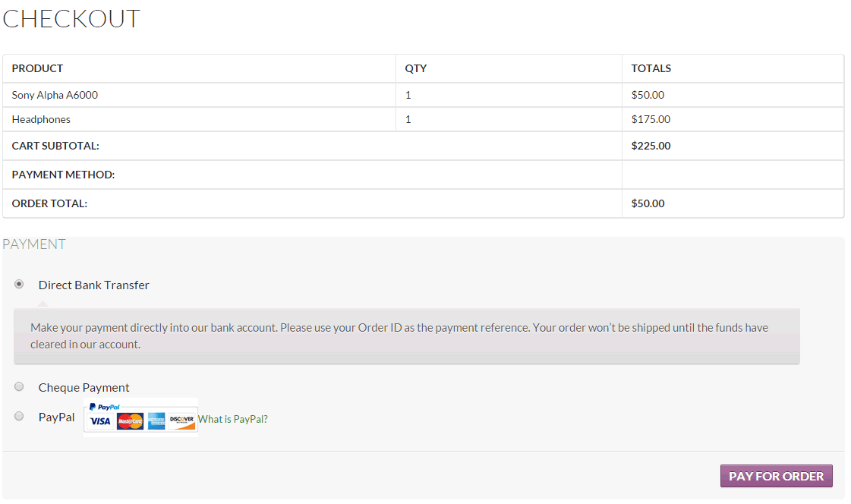Click the Sony Alpha A6000 product name

click(x=55, y=96)
